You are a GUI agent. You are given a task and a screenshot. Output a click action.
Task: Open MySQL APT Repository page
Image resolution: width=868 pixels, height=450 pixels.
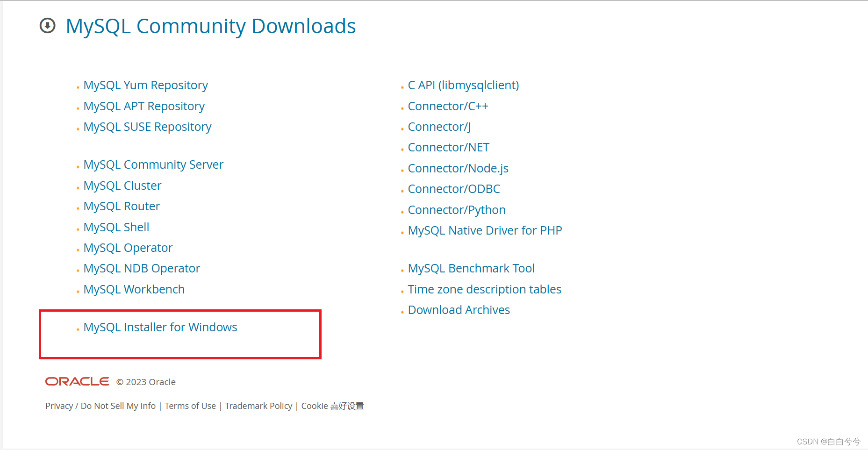[143, 106]
